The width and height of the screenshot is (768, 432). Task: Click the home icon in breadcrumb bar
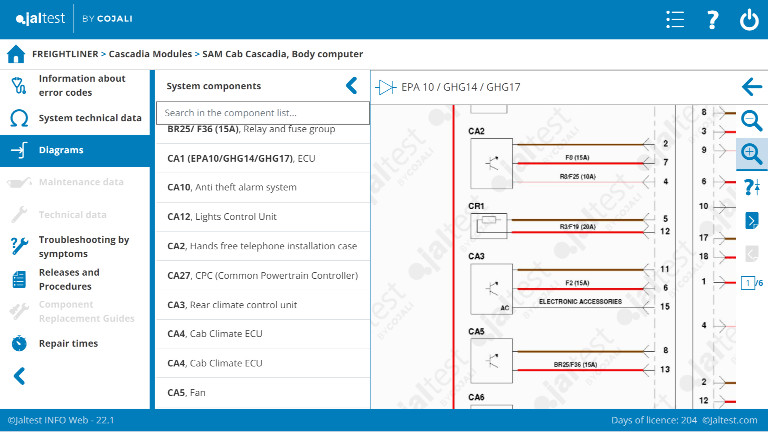click(16, 54)
